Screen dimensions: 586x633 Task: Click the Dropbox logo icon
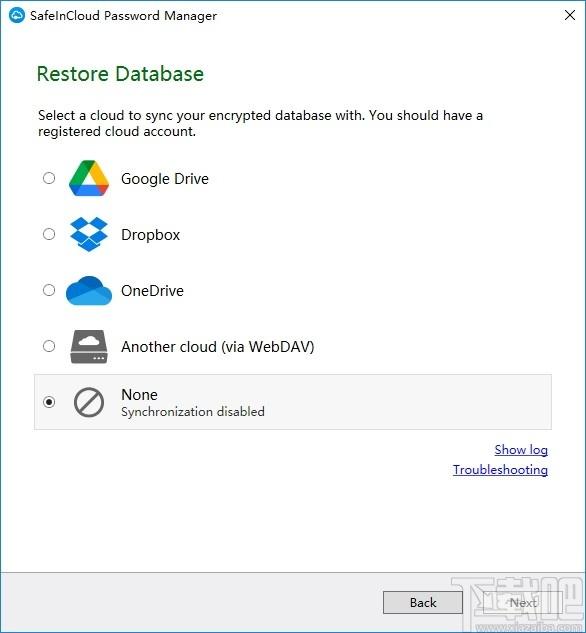point(89,234)
